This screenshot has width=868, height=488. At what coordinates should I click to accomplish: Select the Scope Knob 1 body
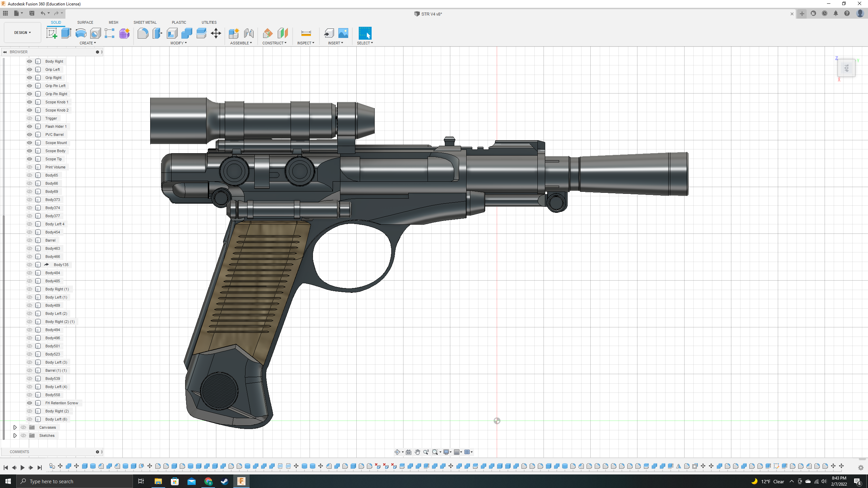(57, 102)
